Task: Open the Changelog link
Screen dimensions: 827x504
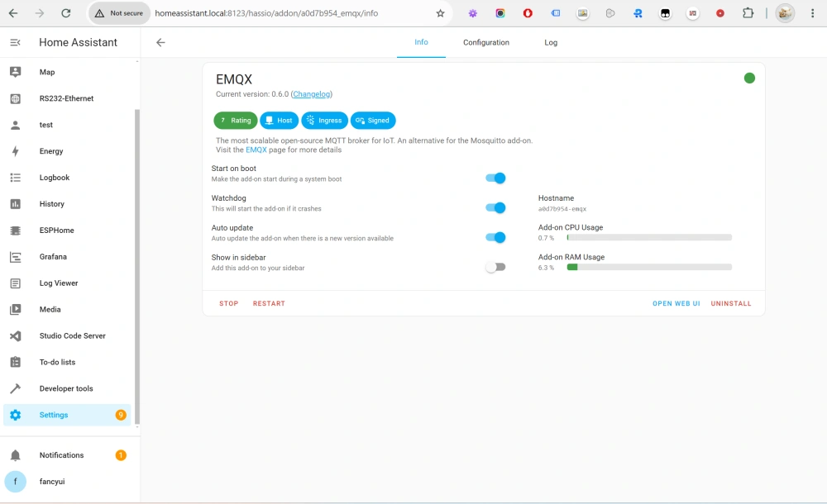Action: pos(311,94)
